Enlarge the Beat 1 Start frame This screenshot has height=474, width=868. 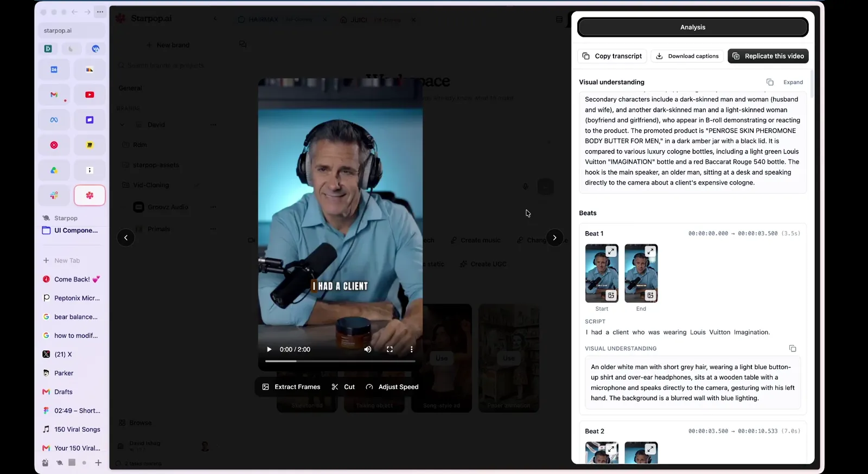(x=611, y=251)
